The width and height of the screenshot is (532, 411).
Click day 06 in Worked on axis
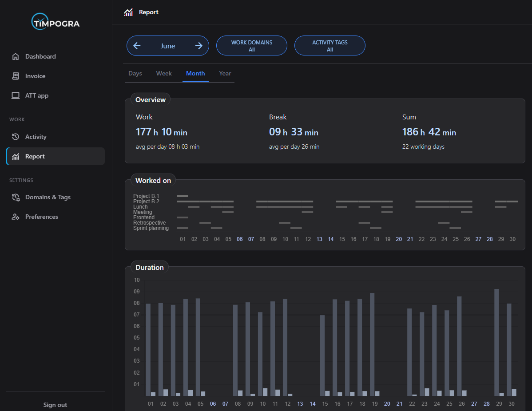(239, 239)
